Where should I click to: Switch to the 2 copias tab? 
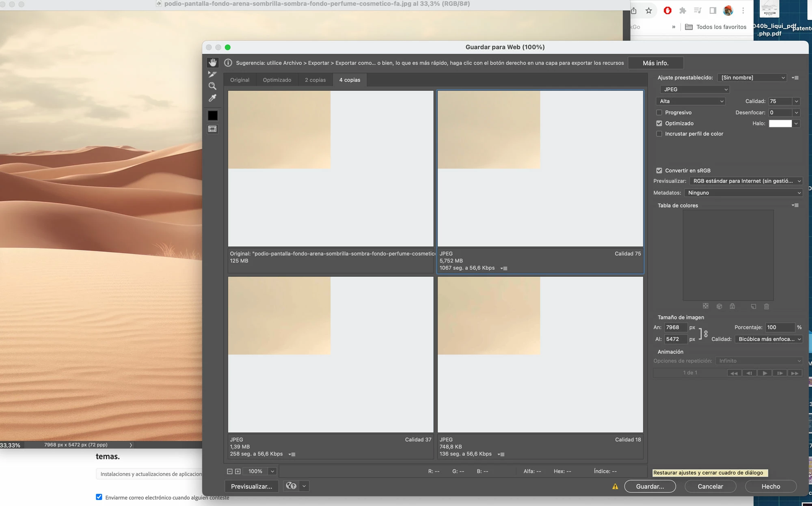[x=315, y=80]
